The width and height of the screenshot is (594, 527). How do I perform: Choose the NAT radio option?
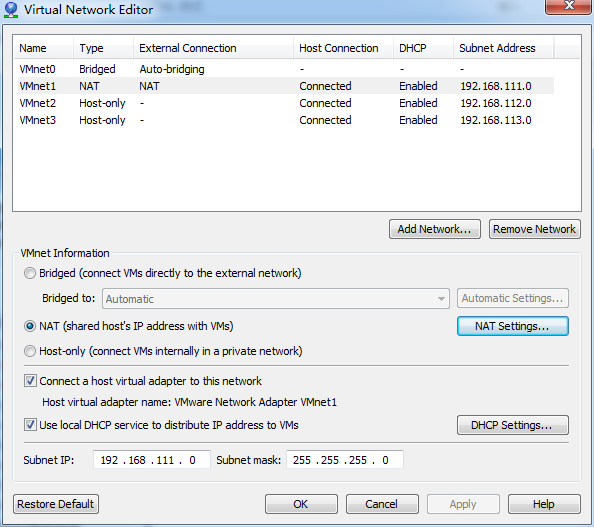pos(30,326)
